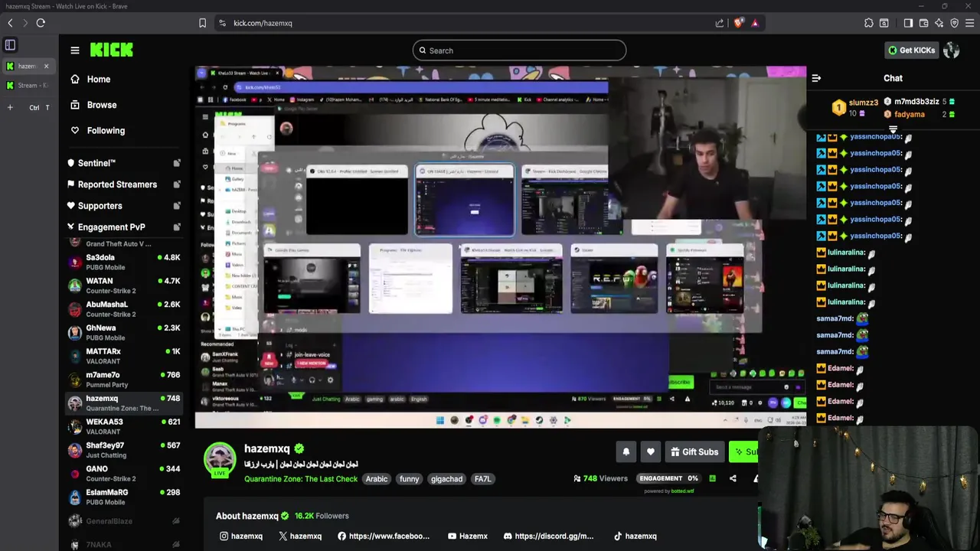Open hazemxq Instagram link
The height and width of the screenshot is (551, 980).
(x=241, y=536)
